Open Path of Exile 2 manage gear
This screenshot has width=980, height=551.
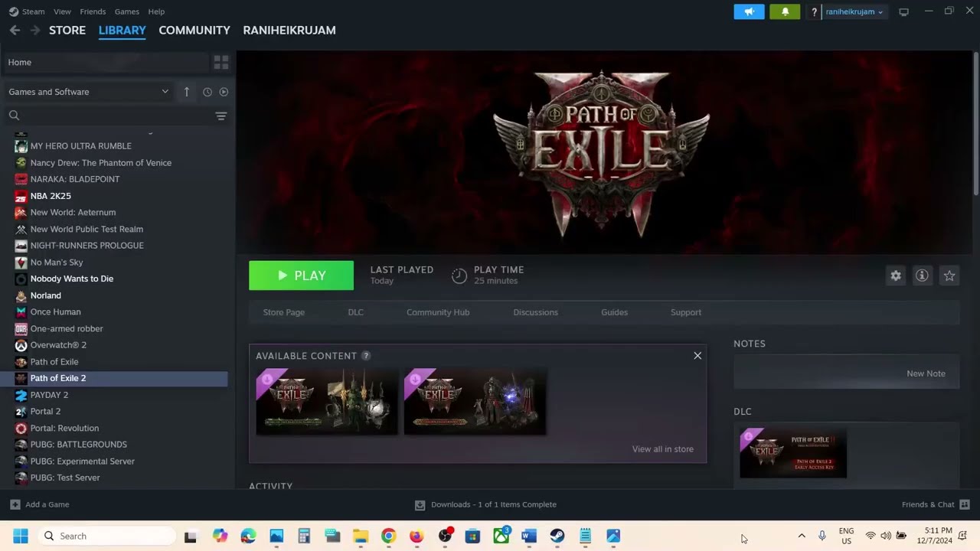[896, 275]
